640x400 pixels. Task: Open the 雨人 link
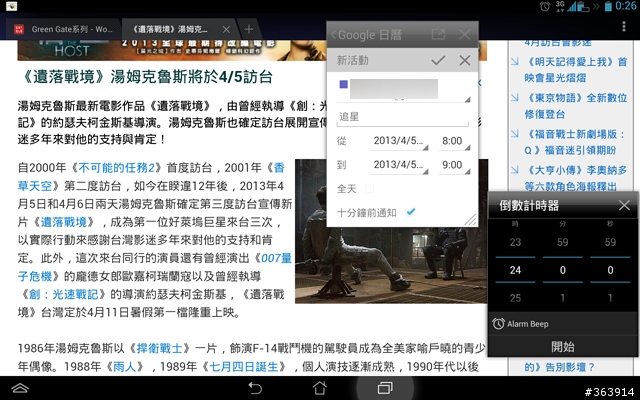[x=124, y=367]
